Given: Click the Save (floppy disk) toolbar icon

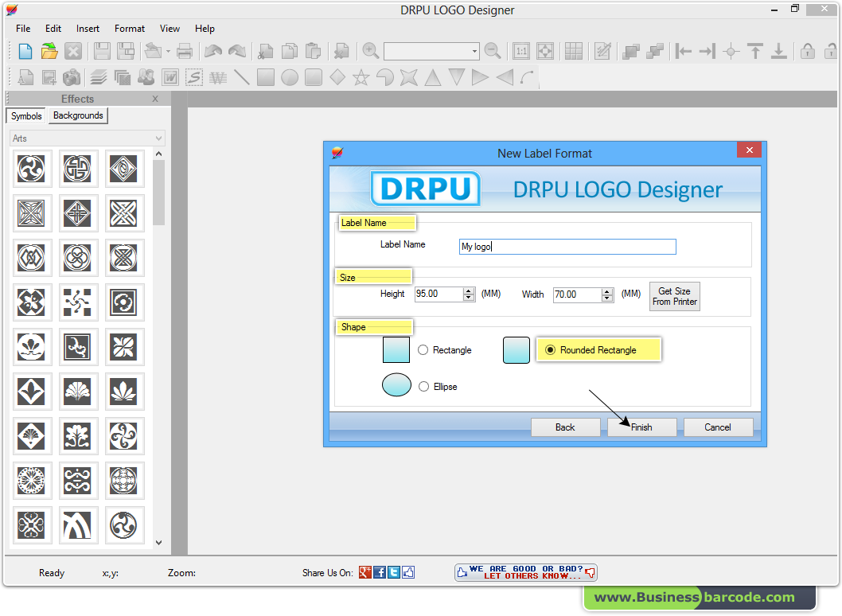Looking at the screenshot, I should [x=102, y=52].
